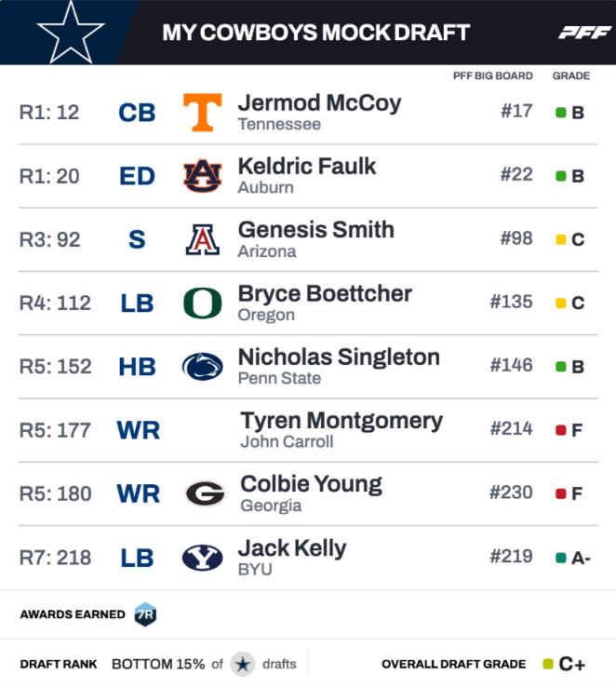Click the Dallas Cowboys star logo in header
The image size is (616, 688).
coord(70,33)
